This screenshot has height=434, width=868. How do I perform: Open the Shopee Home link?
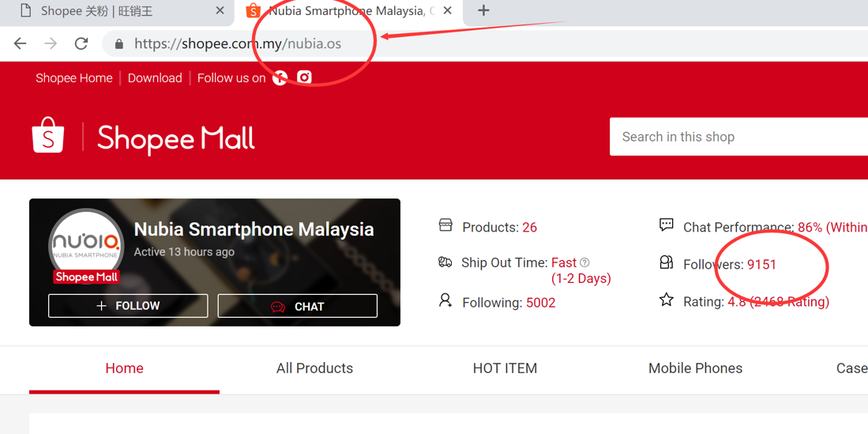point(74,78)
